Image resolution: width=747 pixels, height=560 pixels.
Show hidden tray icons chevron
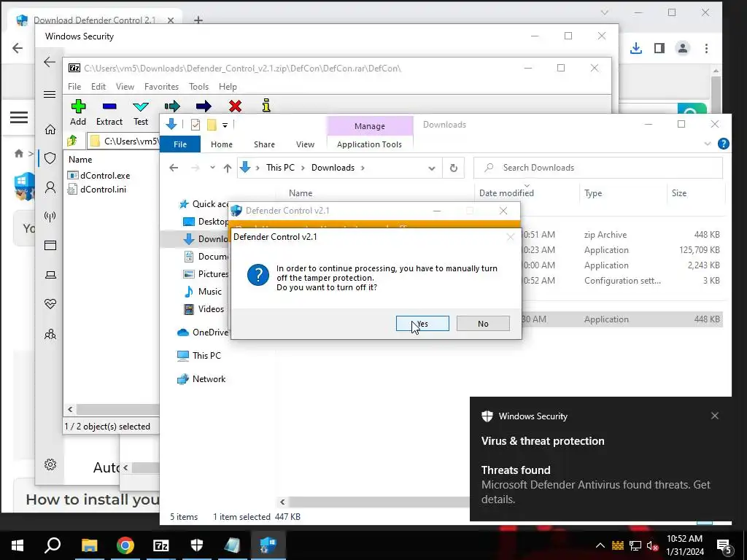600,545
